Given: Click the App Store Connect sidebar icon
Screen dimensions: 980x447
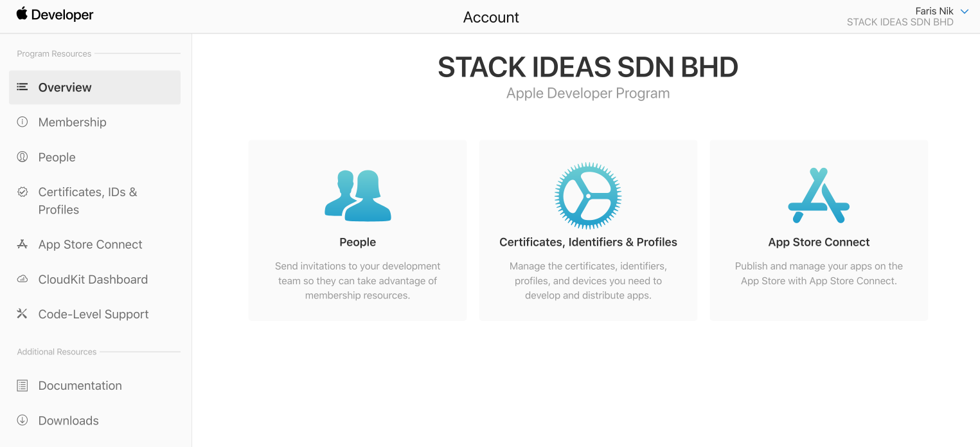Looking at the screenshot, I should coord(22,244).
